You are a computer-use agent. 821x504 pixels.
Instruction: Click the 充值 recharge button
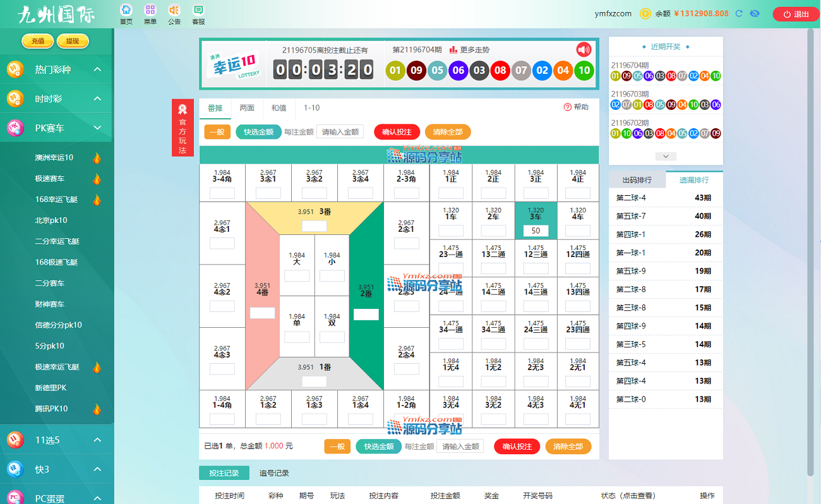click(38, 41)
